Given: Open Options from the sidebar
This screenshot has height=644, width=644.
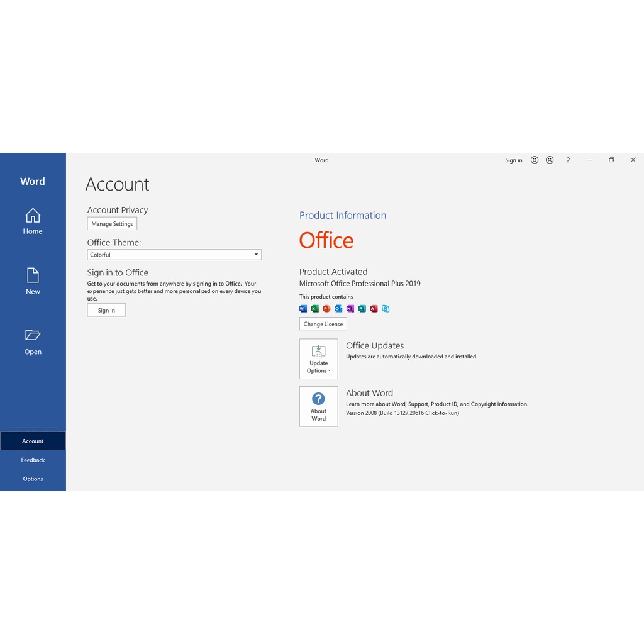Looking at the screenshot, I should coord(33,479).
